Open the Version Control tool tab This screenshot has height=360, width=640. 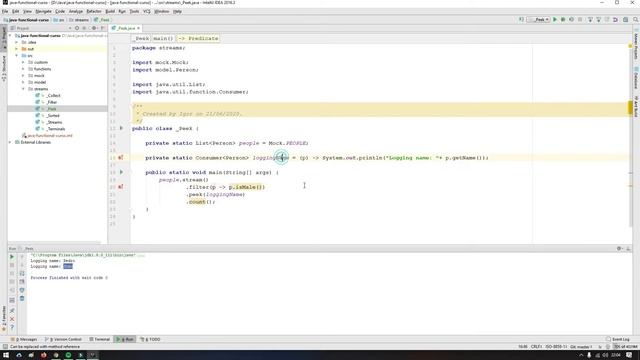pos(63,339)
